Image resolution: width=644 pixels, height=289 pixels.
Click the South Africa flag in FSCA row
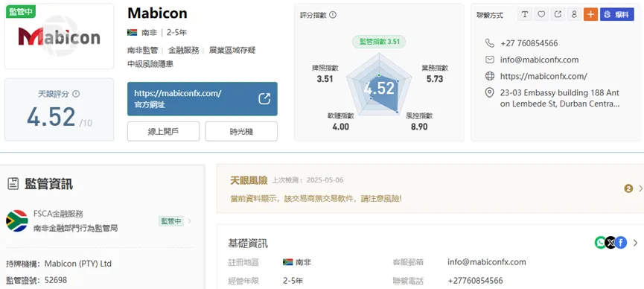point(17,220)
